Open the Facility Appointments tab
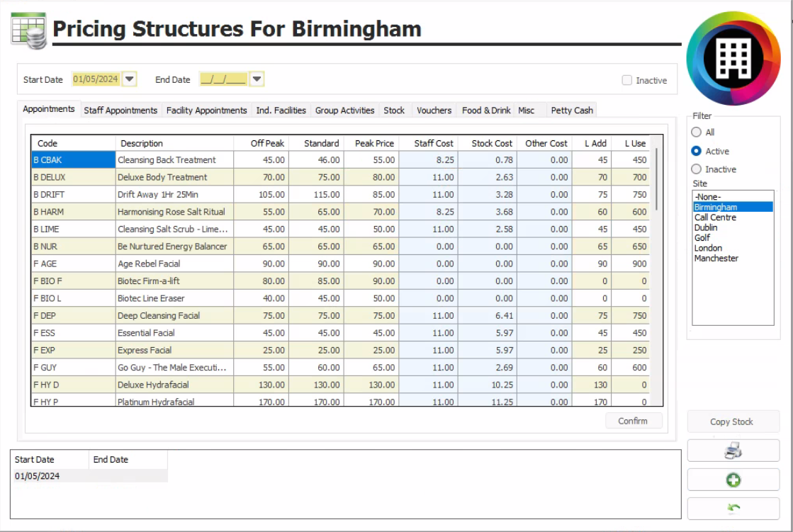Viewport: 793px width, 532px height. 206,111
